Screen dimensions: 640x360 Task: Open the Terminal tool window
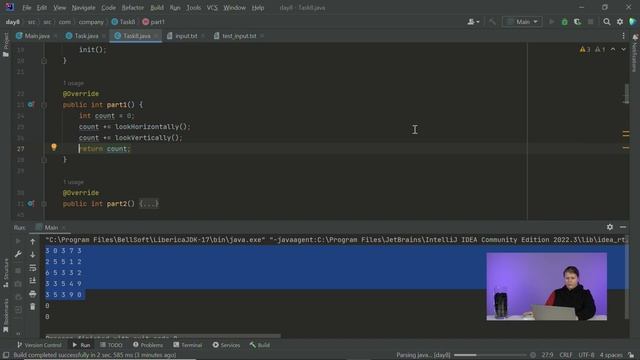[x=187, y=345]
